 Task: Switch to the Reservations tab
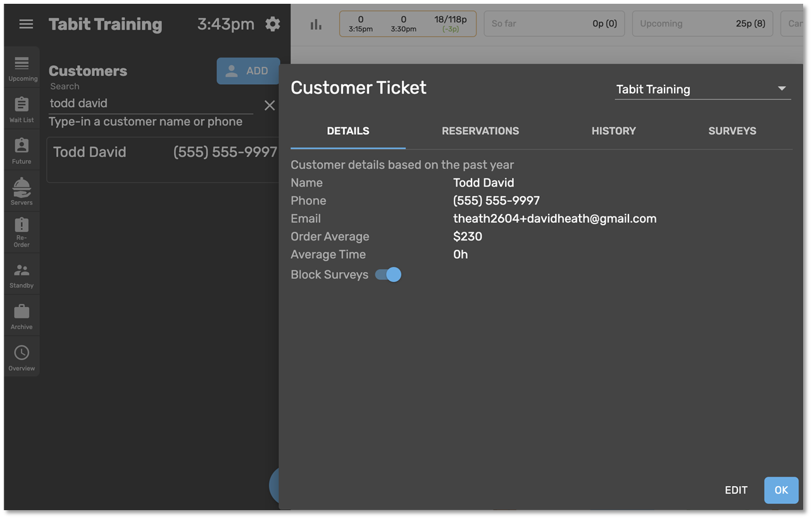480,131
